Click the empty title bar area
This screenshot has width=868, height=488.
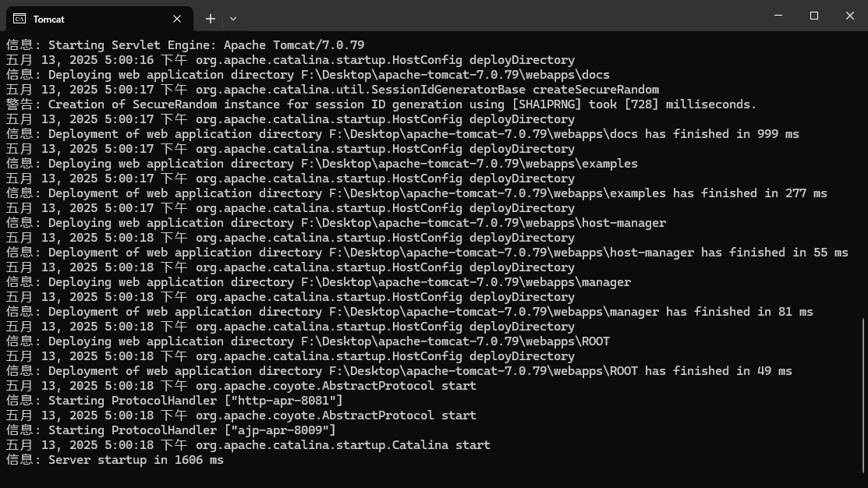[x=499, y=16]
